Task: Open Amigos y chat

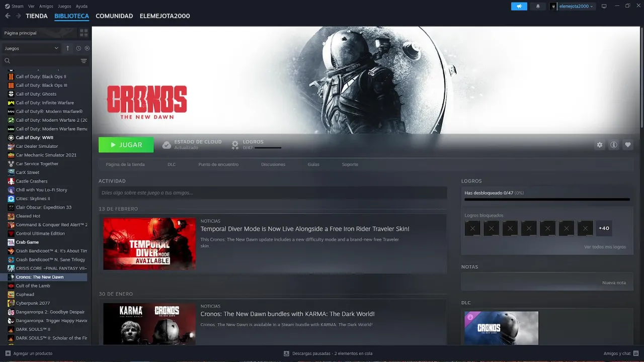Action: point(617,353)
